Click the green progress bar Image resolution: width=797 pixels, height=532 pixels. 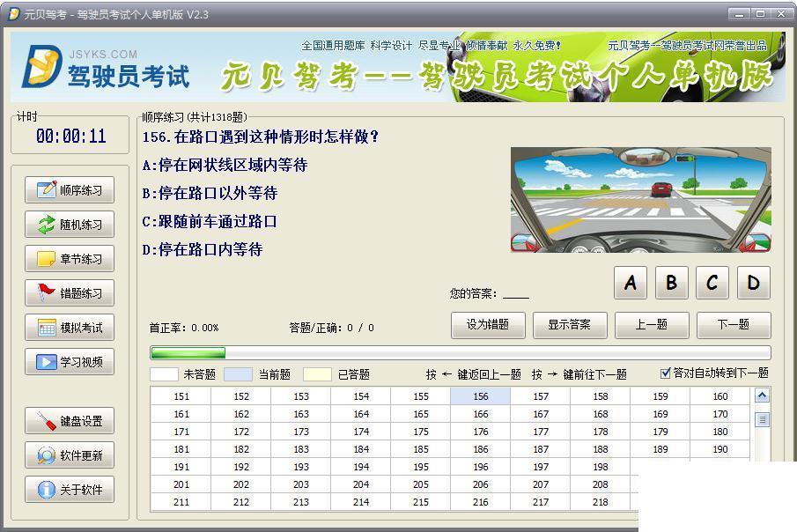188,353
